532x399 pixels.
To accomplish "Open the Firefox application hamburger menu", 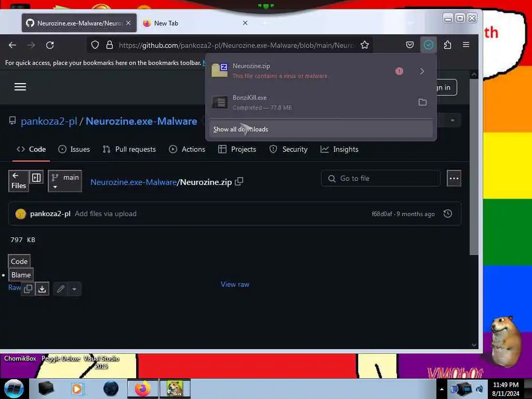I will [466, 45].
